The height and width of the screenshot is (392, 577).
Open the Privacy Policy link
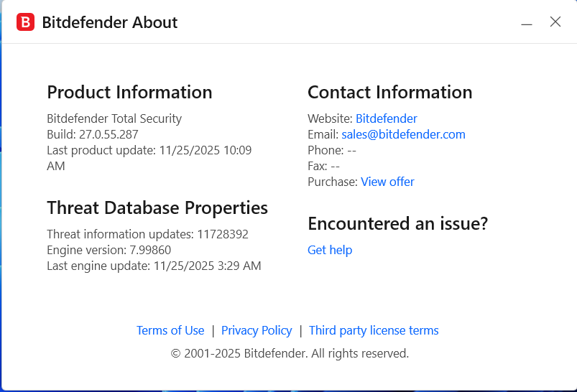[257, 330]
